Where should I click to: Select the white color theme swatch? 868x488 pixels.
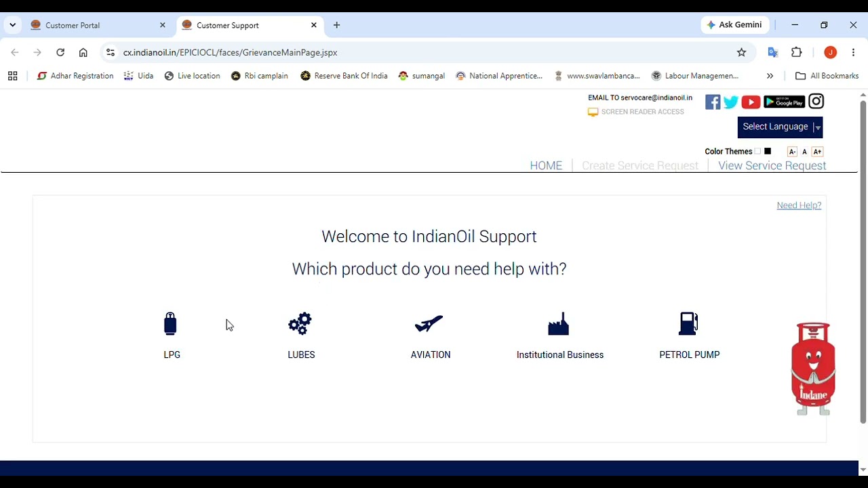[x=757, y=152]
